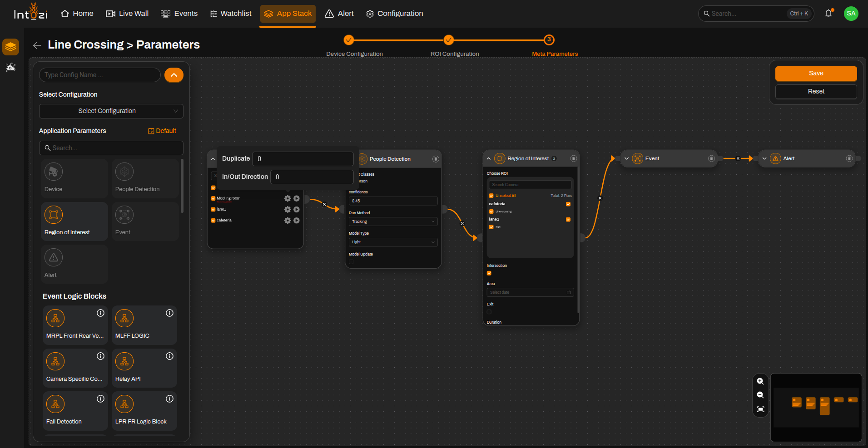
Task: Select Region of Interest parameter block
Action: pos(74,222)
